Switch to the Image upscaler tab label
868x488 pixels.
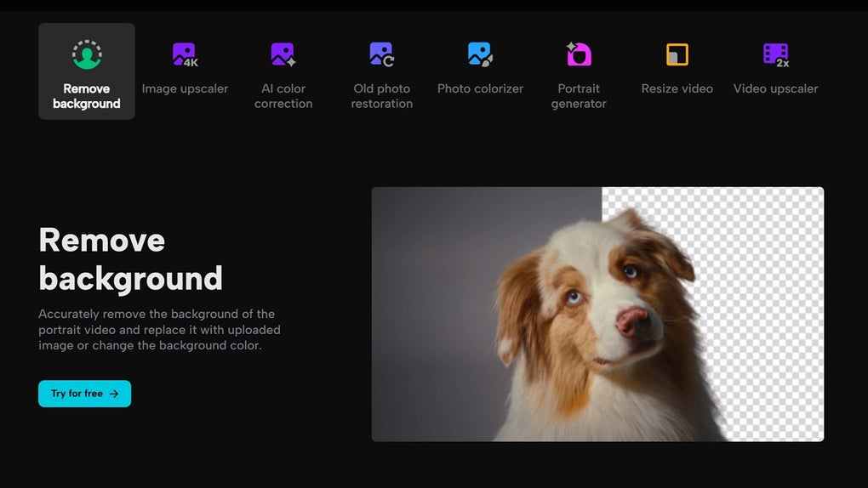(x=185, y=88)
